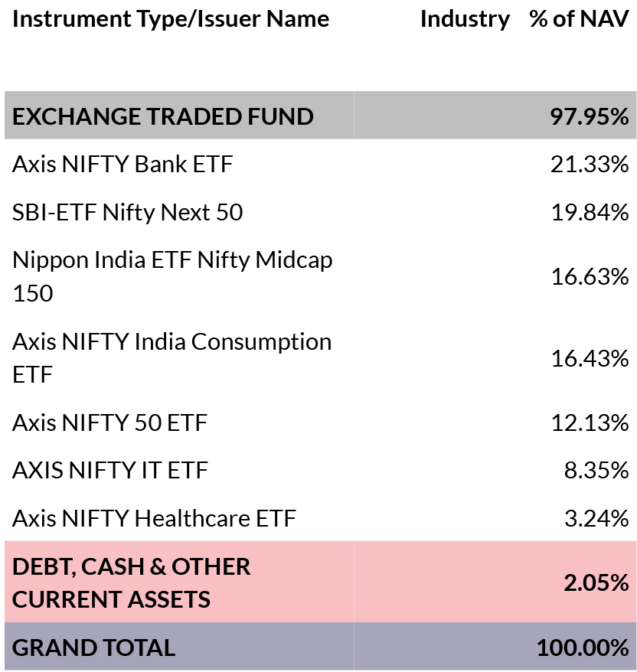The image size is (637, 672).
Task: Click the 2.05% debt and cash value
Action: (x=596, y=582)
